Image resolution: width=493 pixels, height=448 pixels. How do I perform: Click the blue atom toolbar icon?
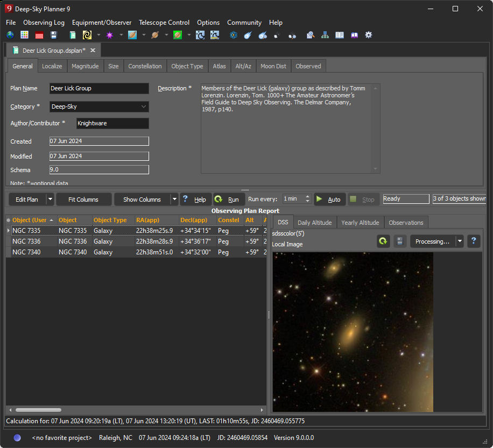tap(234, 35)
